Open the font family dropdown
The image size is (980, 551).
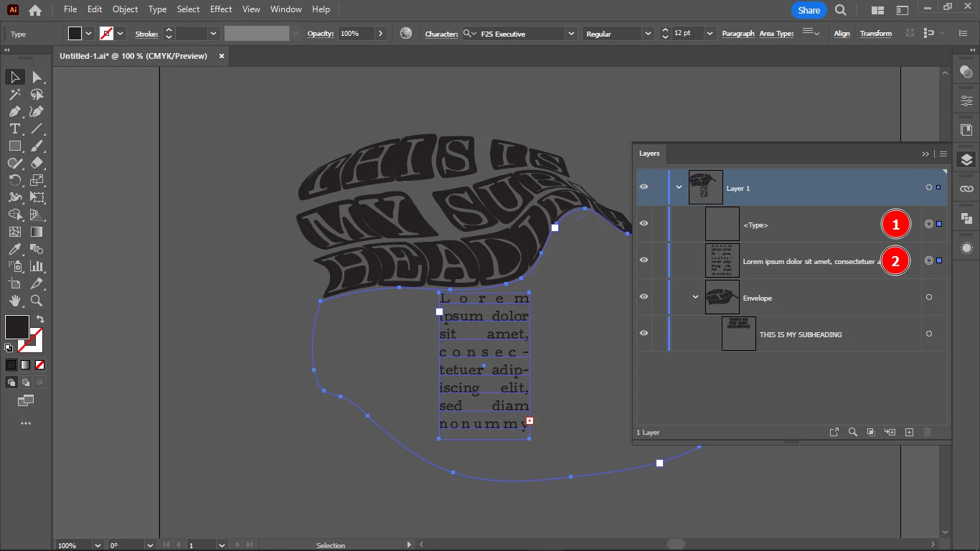coord(571,34)
